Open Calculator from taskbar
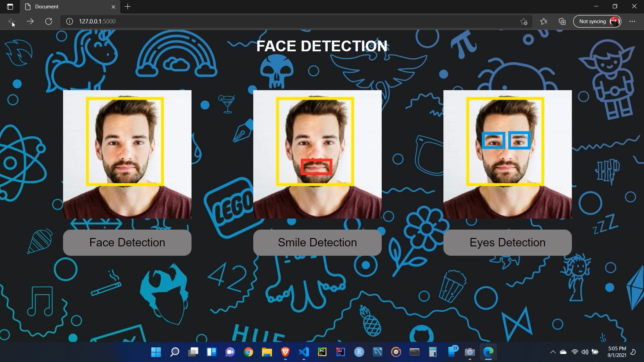 point(433,352)
